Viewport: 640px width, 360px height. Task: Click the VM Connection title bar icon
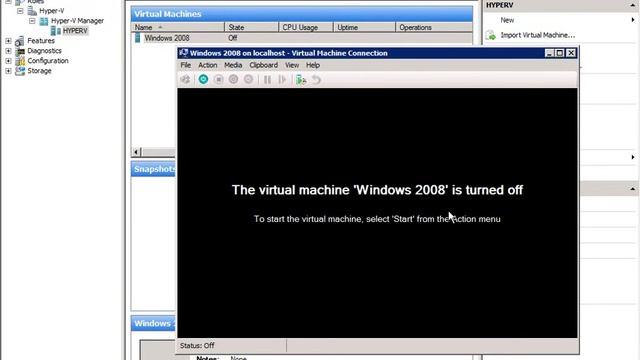184,53
